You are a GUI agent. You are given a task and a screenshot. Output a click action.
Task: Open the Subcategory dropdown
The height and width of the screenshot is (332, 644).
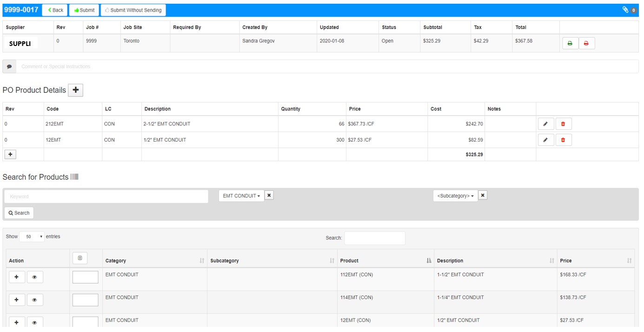[455, 196]
